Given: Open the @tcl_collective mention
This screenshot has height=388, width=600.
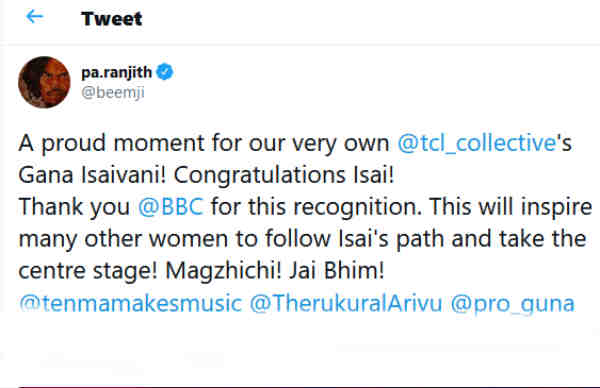Looking at the screenshot, I should (476, 143).
